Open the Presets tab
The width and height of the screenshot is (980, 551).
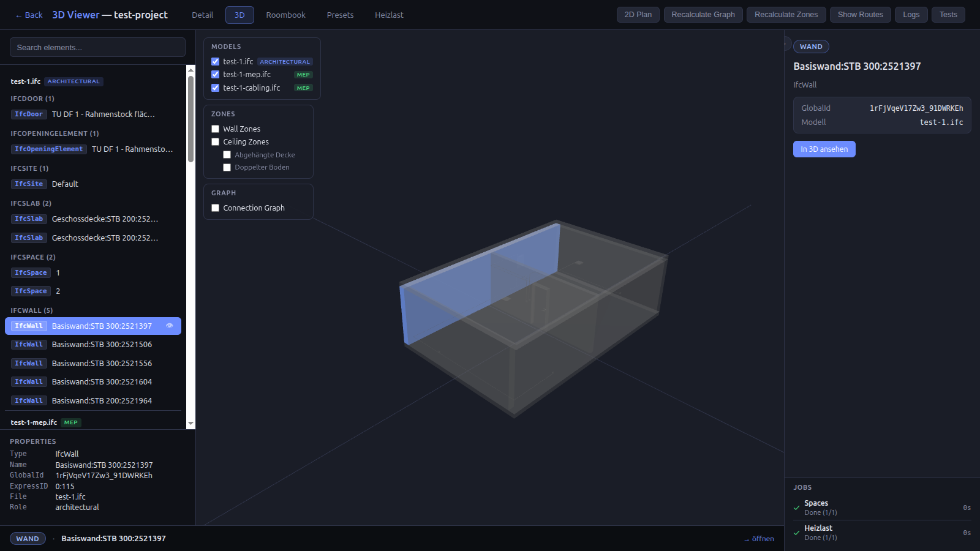click(x=340, y=15)
